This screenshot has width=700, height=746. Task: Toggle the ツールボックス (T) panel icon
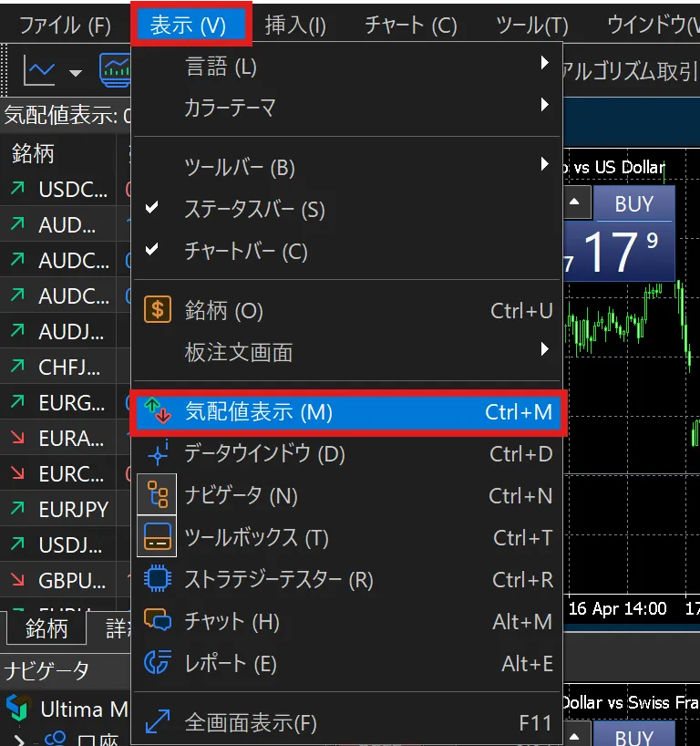(x=157, y=536)
